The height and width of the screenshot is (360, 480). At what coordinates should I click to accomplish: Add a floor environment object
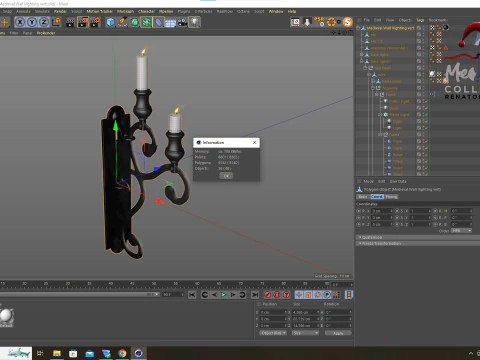[170, 22]
